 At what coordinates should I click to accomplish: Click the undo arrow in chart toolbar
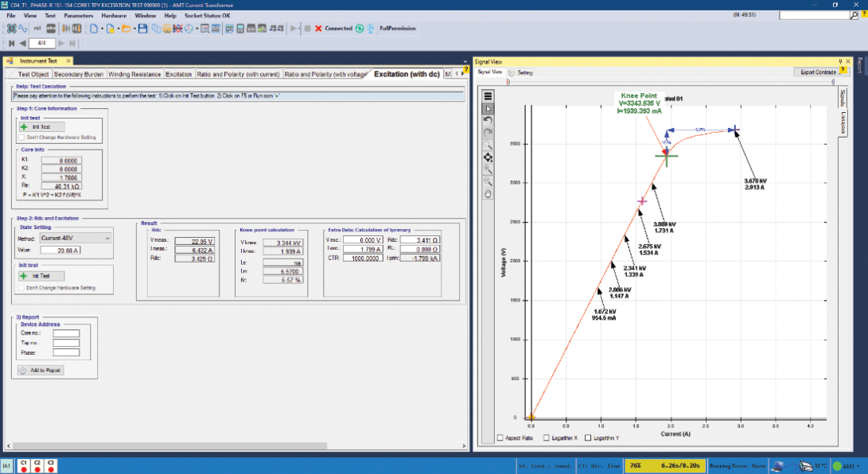point(488,120)
